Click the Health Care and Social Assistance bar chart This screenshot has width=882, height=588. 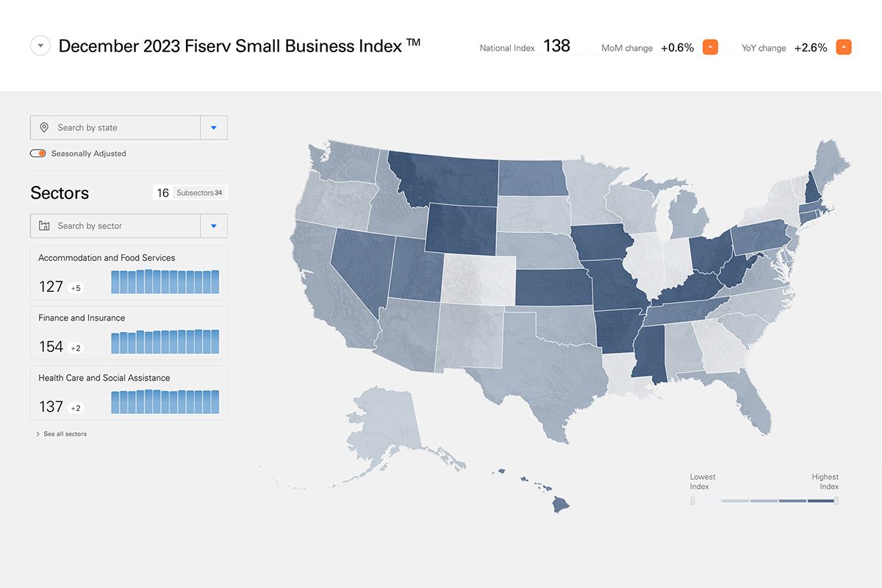coord(165,402)
